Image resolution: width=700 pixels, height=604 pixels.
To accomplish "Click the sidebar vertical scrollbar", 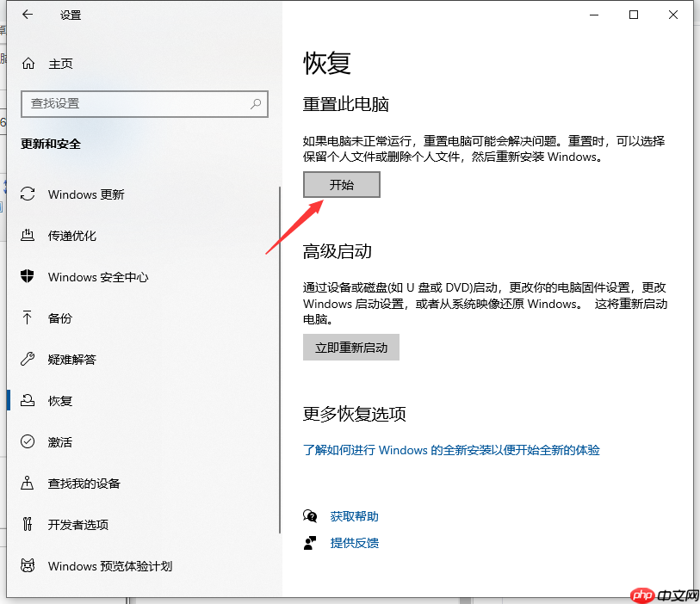I will pos(280,359).
